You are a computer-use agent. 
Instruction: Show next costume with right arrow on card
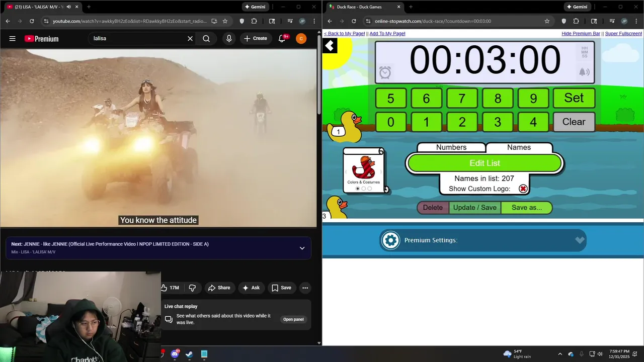click(x=381, y=171)
